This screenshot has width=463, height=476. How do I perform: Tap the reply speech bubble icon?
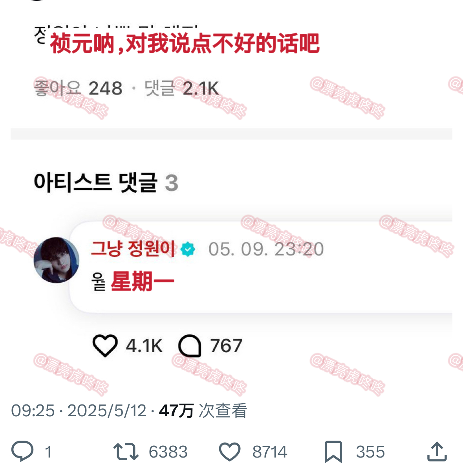[22, 451]
